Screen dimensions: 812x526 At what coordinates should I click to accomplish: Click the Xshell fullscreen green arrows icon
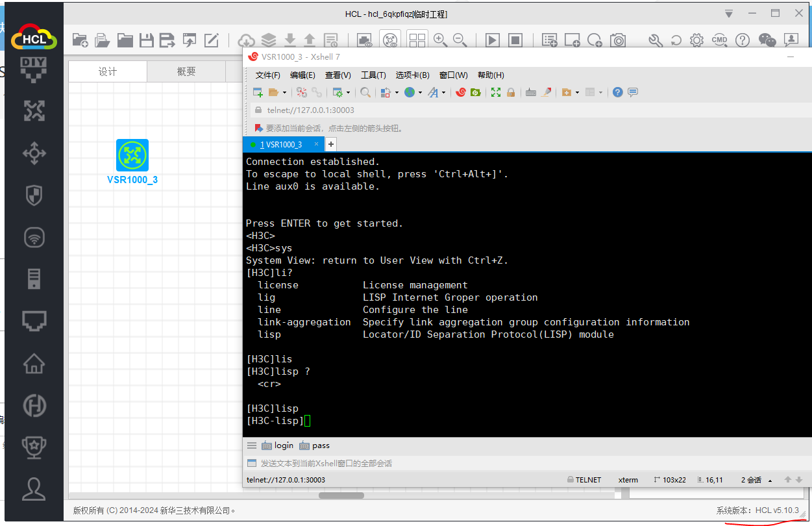point(496,92)
